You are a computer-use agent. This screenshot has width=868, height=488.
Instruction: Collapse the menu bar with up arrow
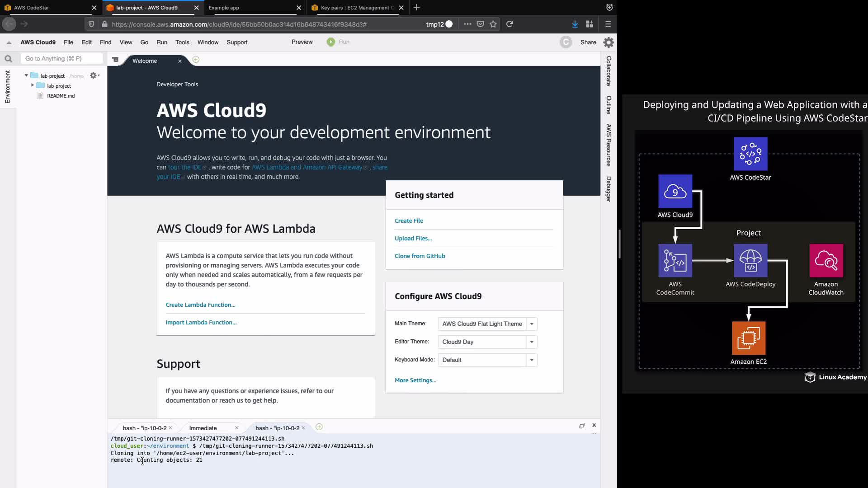(x=9, y=42)
